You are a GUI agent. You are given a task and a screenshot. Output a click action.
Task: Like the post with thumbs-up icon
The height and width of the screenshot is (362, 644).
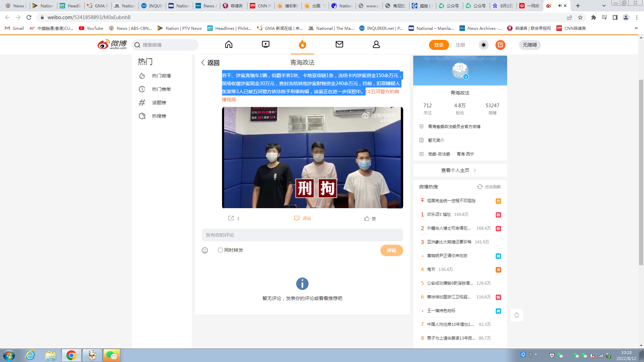[367, 219]
